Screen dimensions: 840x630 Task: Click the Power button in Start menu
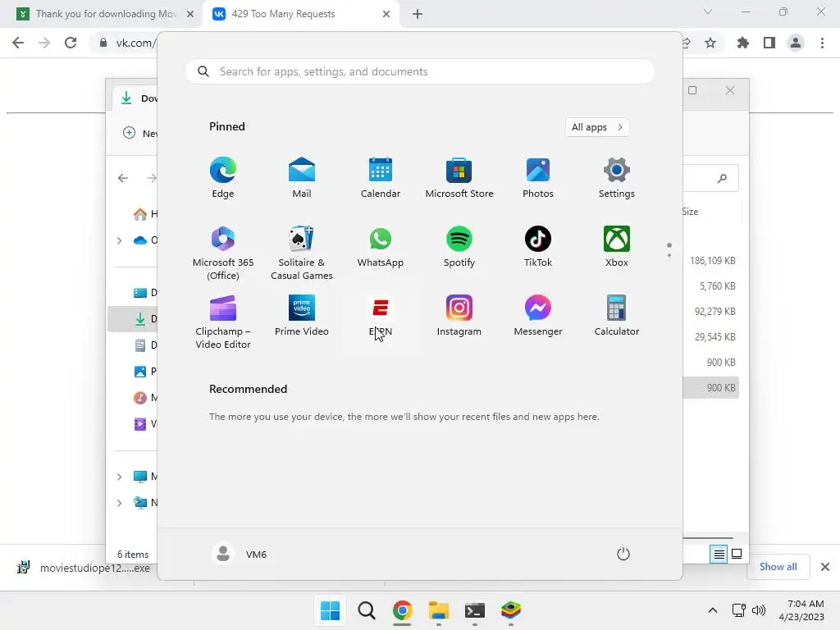[x=623, y=554]
